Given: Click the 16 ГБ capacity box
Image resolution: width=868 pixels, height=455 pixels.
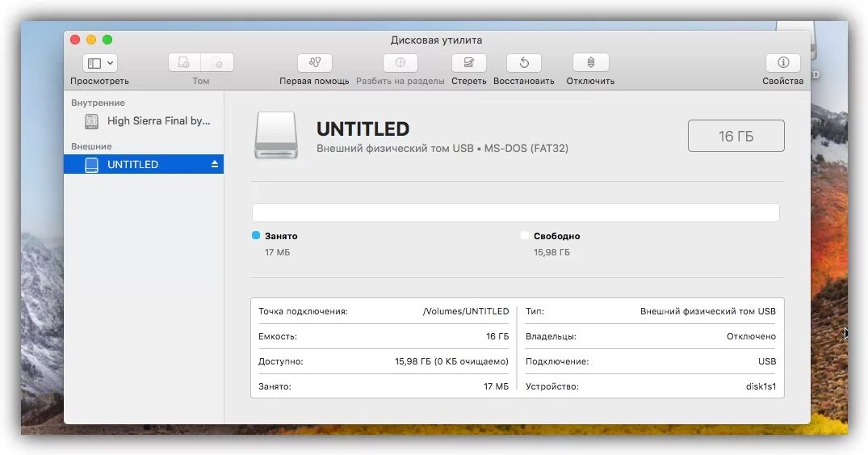Looking at the screenshot, I should (x=736, y=136).
